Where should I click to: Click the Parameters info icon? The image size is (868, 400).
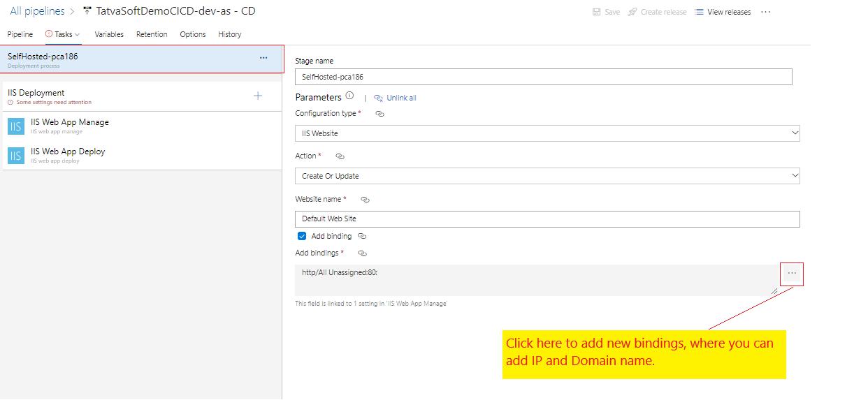[x=349, y=96]
